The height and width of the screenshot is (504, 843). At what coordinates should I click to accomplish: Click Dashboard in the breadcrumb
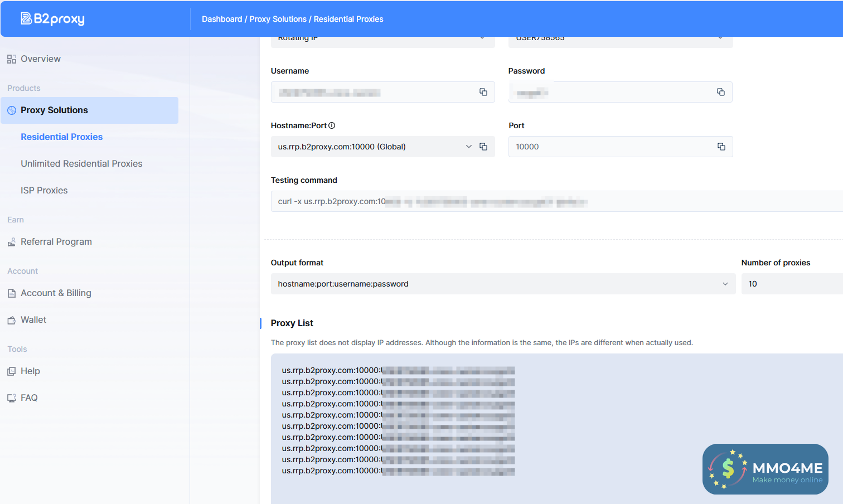click(222, 19)
